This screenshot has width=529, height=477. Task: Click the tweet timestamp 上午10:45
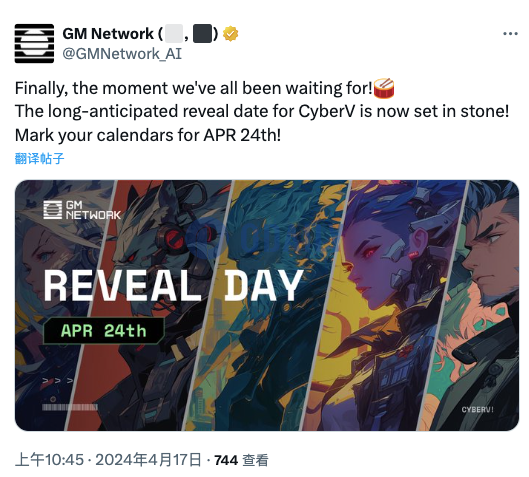(49, 460)
